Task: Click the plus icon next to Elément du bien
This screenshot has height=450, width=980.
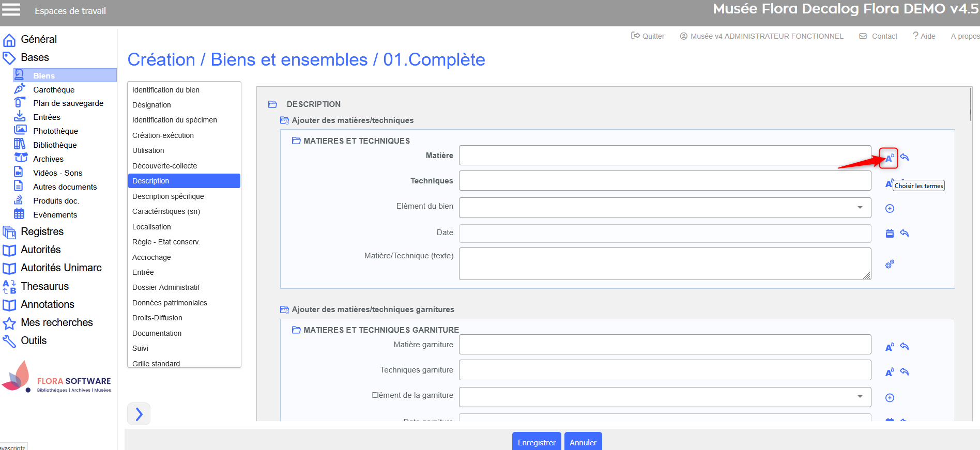Action: (890, 209)
